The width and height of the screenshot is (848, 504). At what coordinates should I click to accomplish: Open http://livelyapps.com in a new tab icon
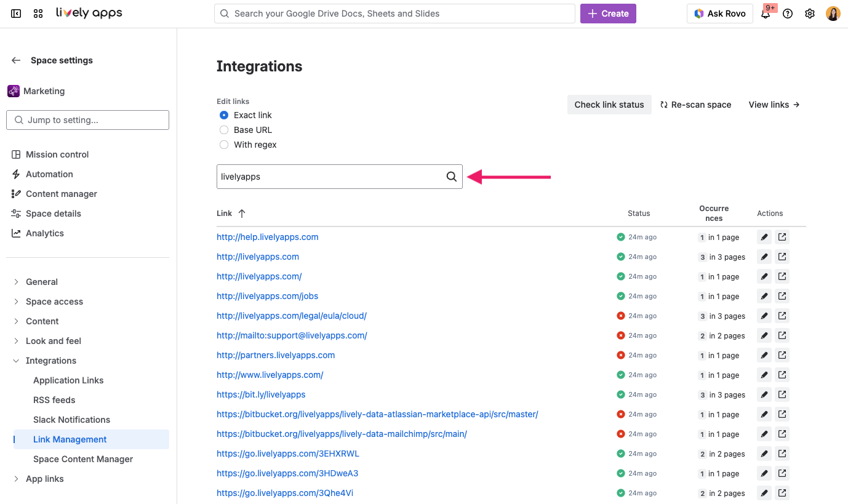tap(782, 256)
